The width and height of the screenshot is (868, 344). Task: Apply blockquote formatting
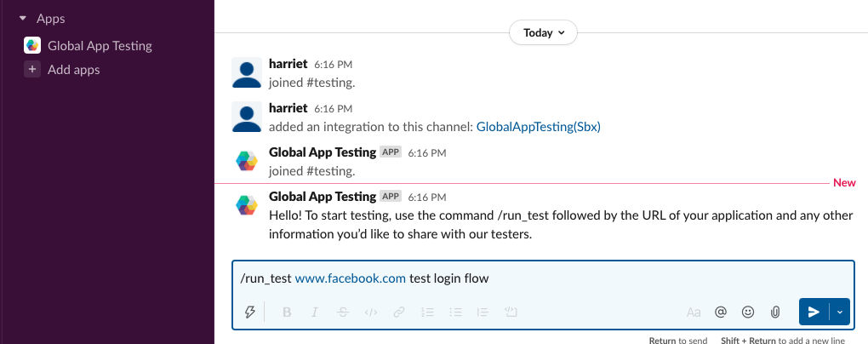[483, 312]
